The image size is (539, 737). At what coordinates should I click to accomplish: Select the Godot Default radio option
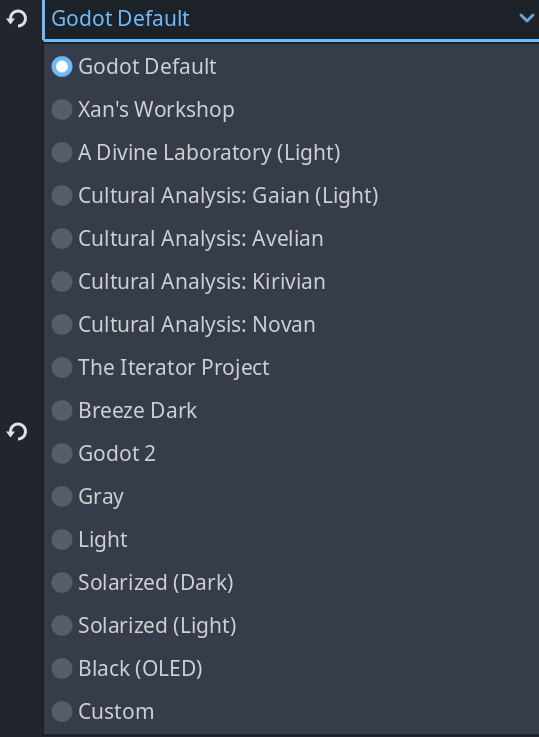[291, 66]
